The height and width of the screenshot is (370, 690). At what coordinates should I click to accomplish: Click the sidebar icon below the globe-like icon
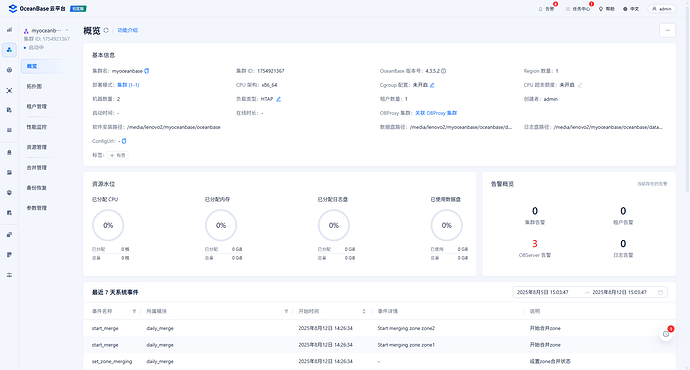9,212
